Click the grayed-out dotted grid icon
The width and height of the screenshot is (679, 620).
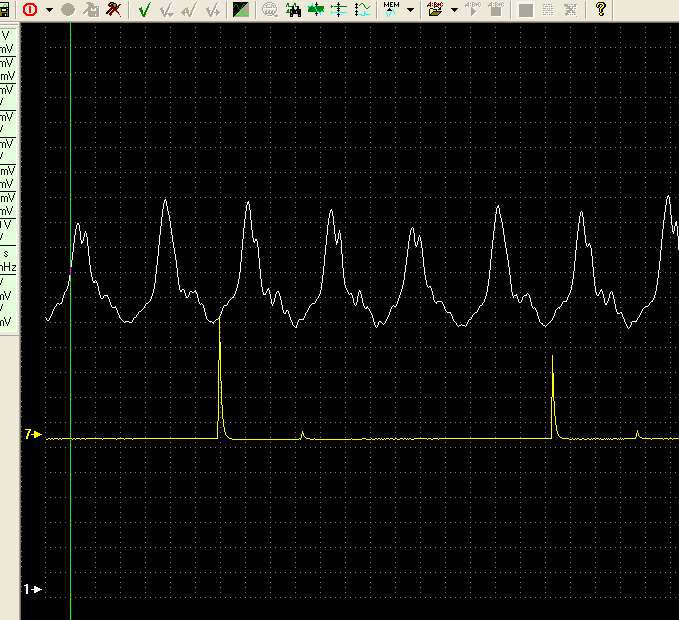[x=548, y=10]
